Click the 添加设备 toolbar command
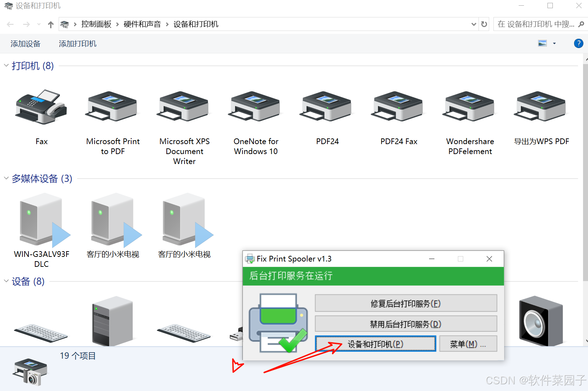Screen dimensions: 588x391 [x=26, y=44]
